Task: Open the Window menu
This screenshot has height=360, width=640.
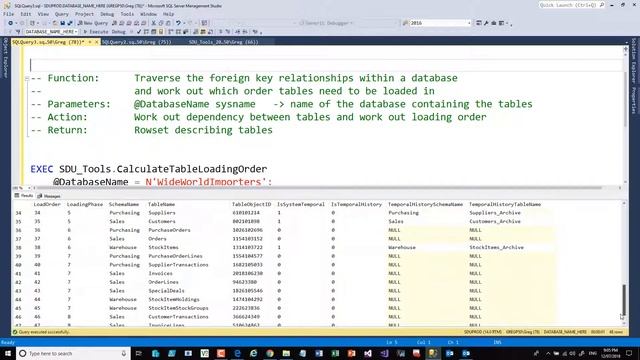Action: [148, 14]
